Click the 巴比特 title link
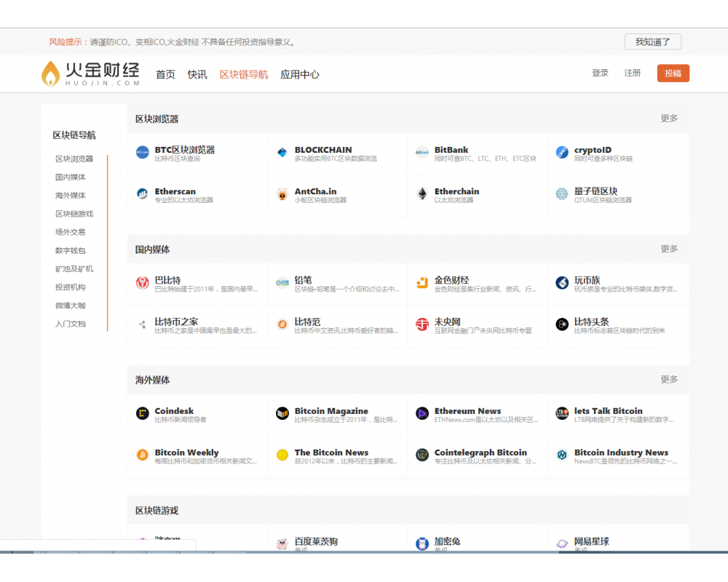Screen dimensions: 728x582 (x=167, y=280)
